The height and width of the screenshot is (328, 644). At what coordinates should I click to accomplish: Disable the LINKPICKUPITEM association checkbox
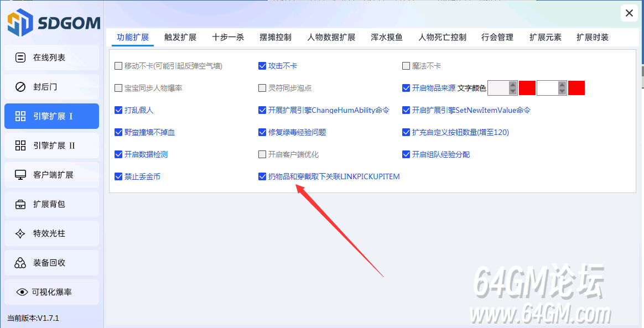coord(262,176)
